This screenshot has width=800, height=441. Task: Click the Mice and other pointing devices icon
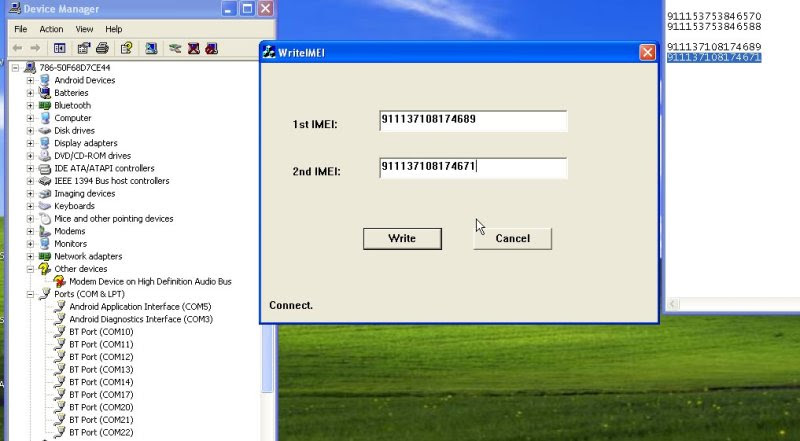tap(45, 218)
